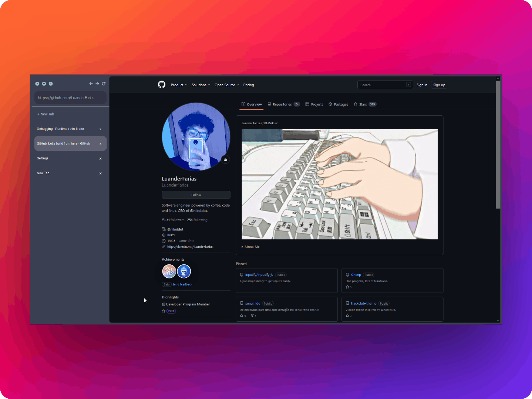The height and width of the screenshot is (399, 532).
Task: Click the slash shortcut icon in search
Action: coord(408,85)
